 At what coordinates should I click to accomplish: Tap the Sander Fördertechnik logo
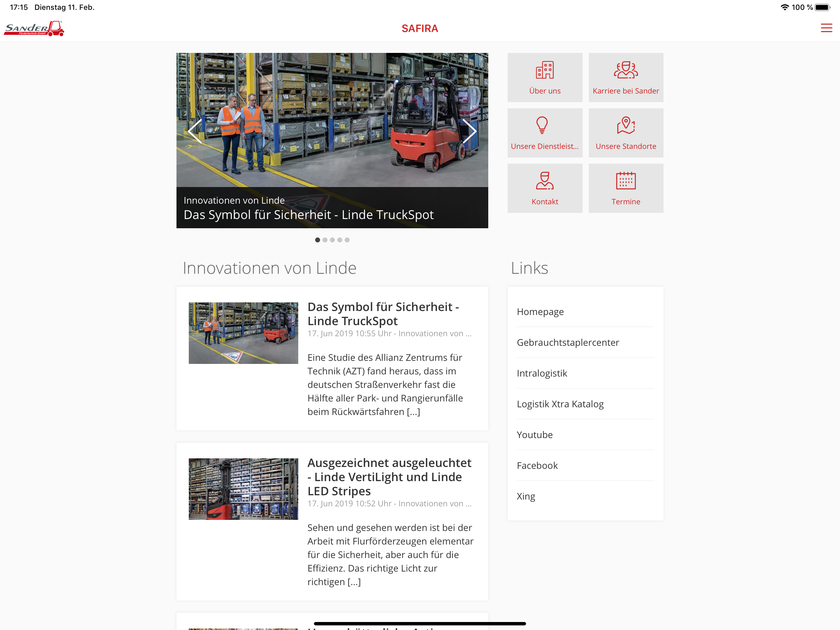click(34, 29)
